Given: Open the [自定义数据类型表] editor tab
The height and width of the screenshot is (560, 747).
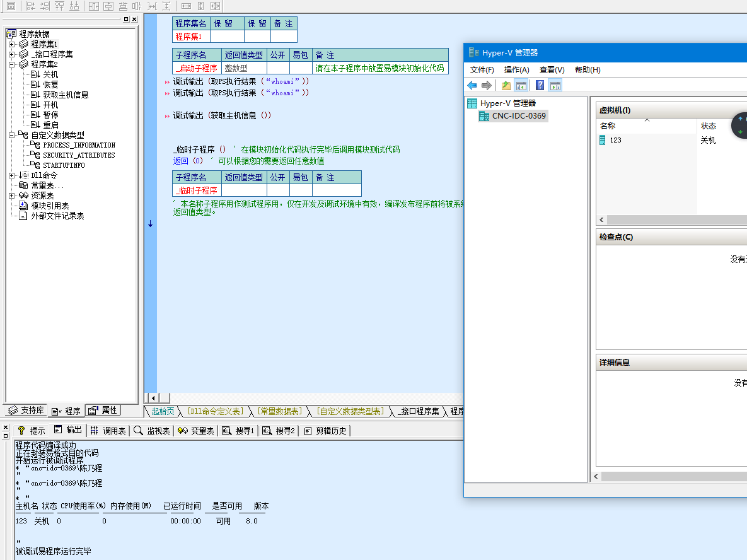Looking at the screenshot, I should (350, 411).
